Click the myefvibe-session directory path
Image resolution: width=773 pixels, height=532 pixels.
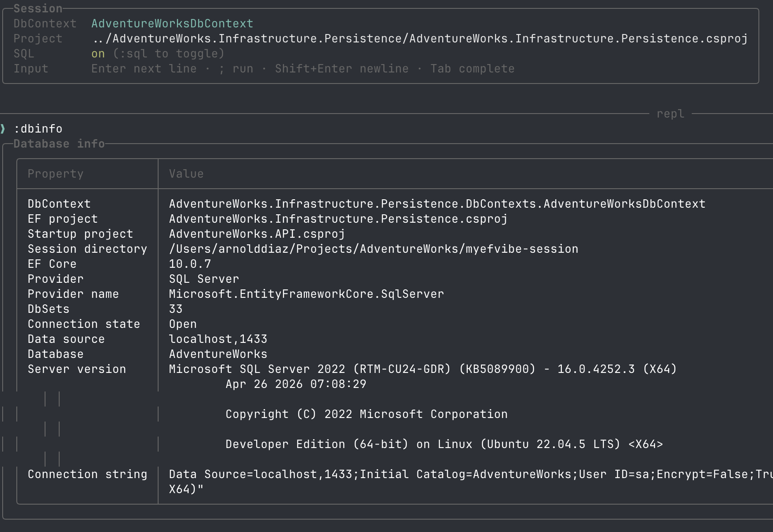coord(374,249)
